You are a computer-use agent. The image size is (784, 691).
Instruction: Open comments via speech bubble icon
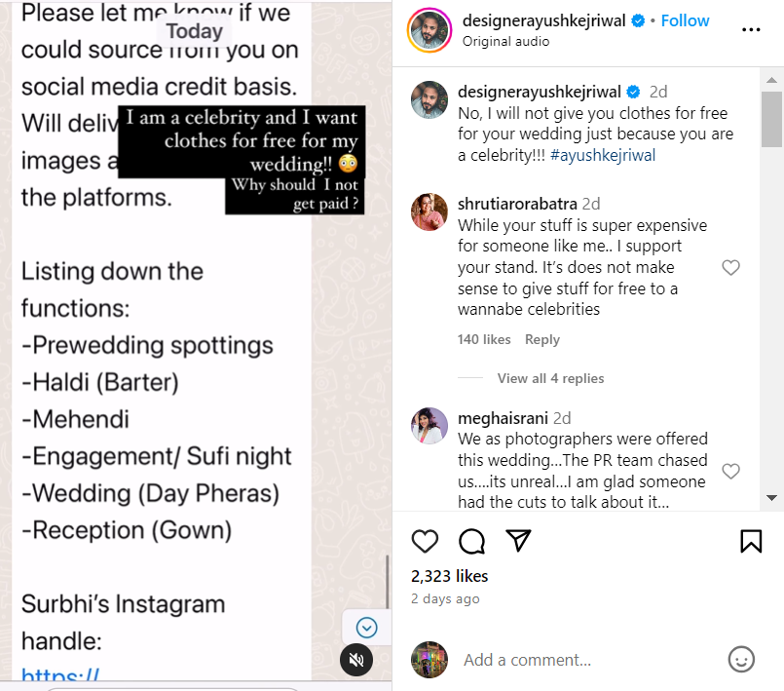[x=472, y=541]
